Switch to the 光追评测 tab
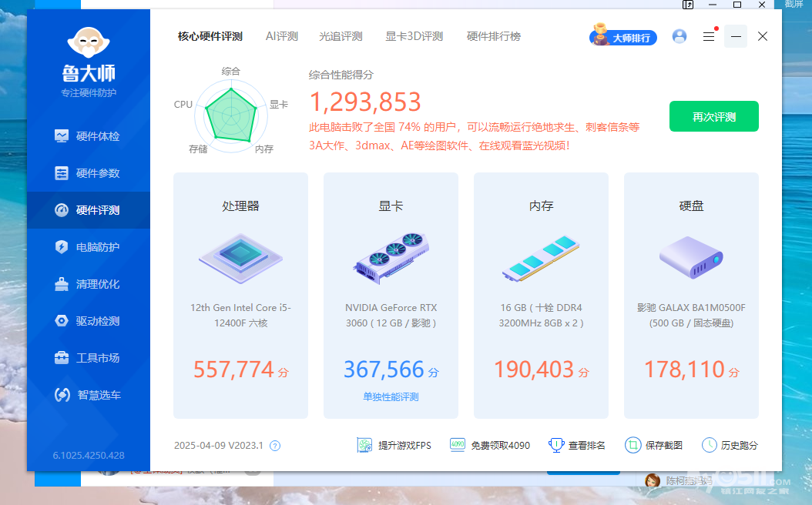The height and width of the screenshot is (505, 812). coord(341,36)
